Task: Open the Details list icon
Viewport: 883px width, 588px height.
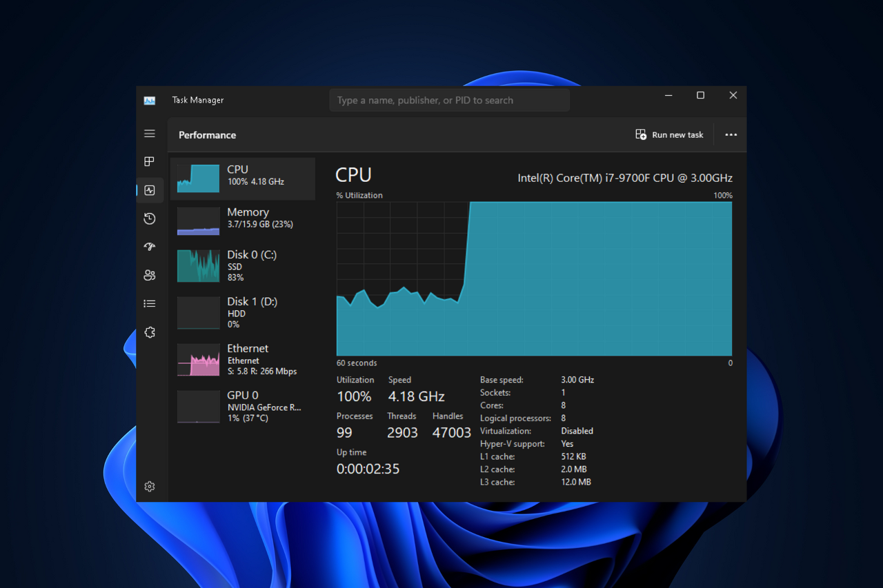Action: [x=150, y=303]
